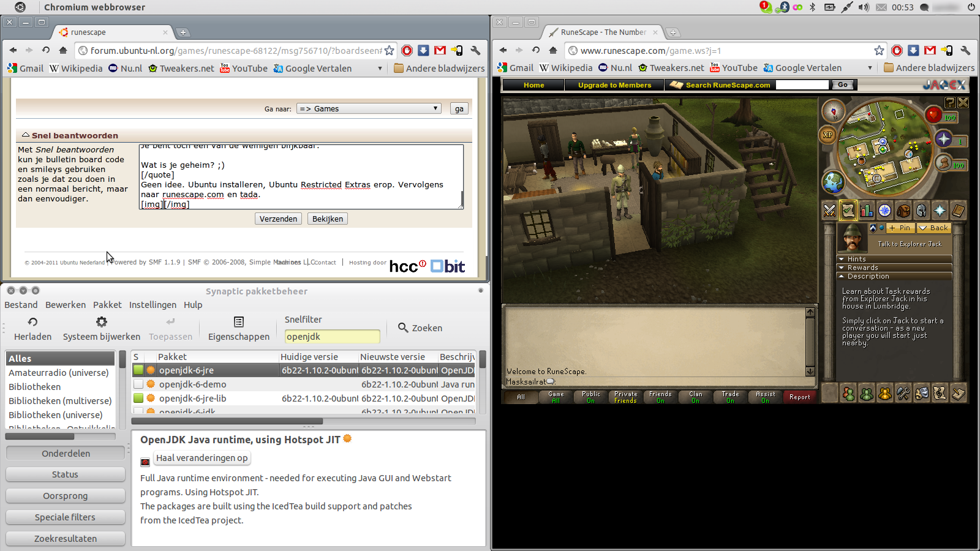Open the Pakket menu
This screenshot has width=980, height=551.
(107, 305)
